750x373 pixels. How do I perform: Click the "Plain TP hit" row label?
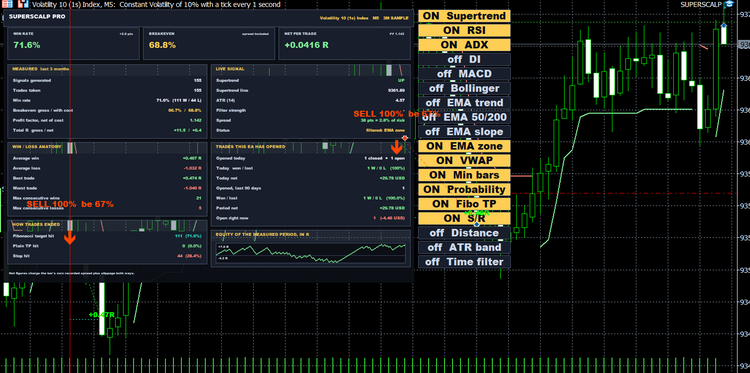pyautogui.click(x=25, y=246)
